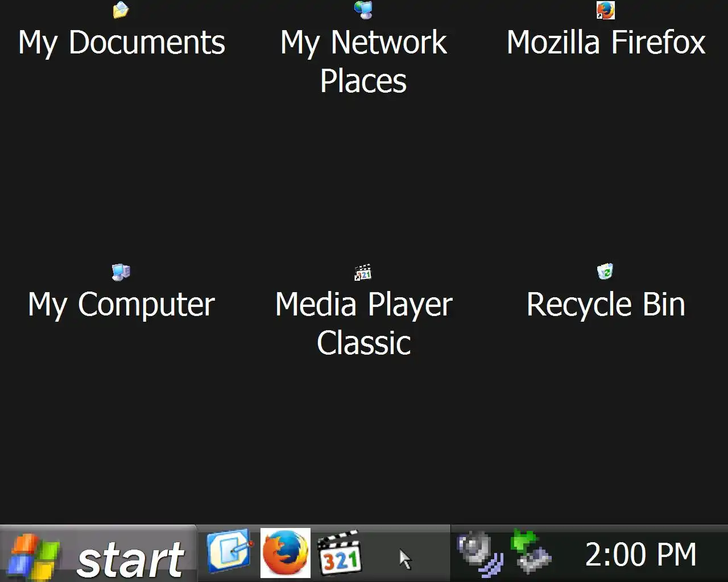Viewport: 728px width, 582px height.
Task: Click the Mozilla Firefox desktop shortcut icon
Action: (606, 10)
